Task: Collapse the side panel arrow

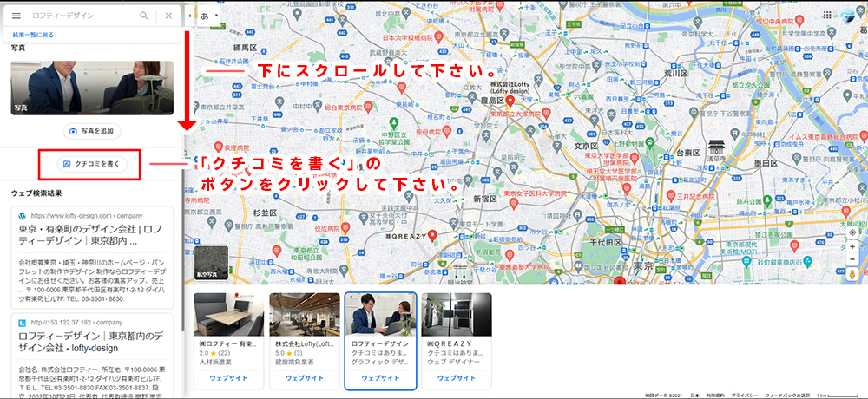Action: (x=190, y=16)
